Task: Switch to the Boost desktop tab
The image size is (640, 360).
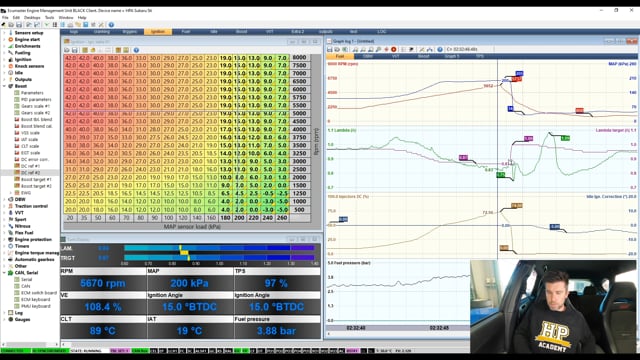Action: point(241,31)
